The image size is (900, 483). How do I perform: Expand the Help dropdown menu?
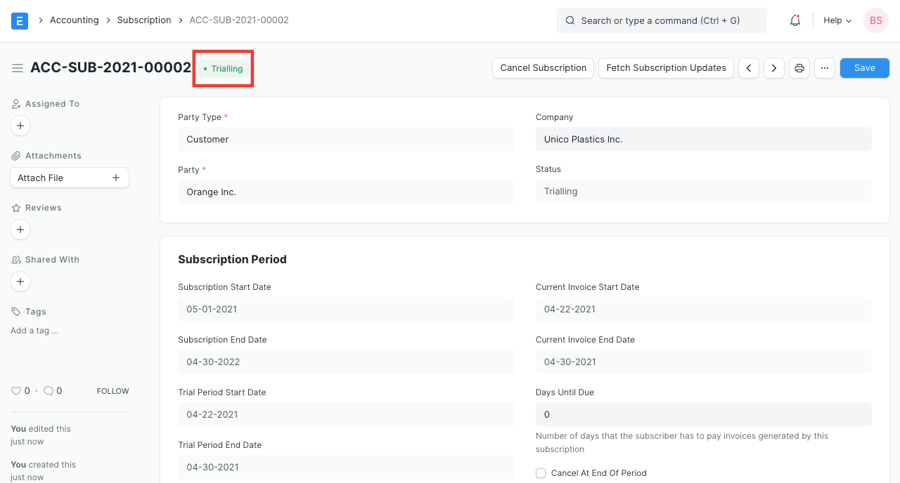point(837,20)
